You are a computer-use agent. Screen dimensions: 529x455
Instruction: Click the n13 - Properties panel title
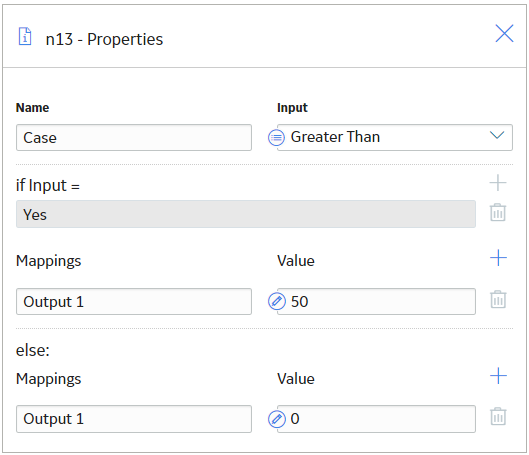pyautogui.click(x=104, y=39)
